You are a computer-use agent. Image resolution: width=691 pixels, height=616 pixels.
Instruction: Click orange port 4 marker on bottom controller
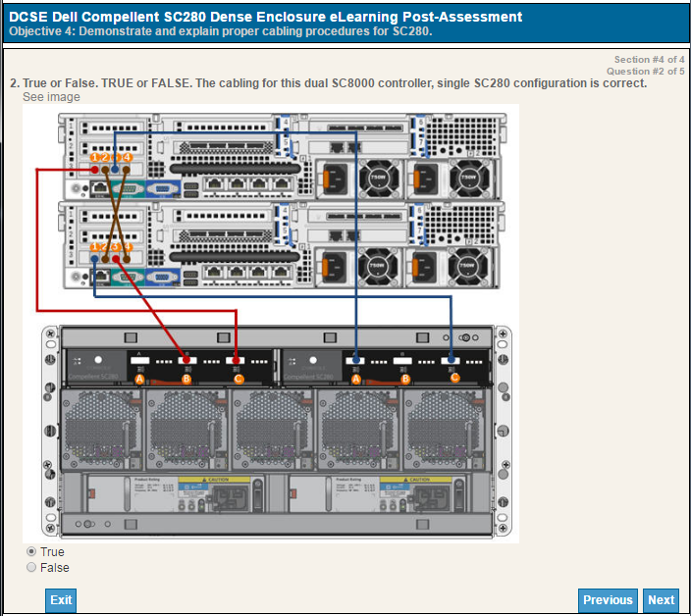pos(127,246)
